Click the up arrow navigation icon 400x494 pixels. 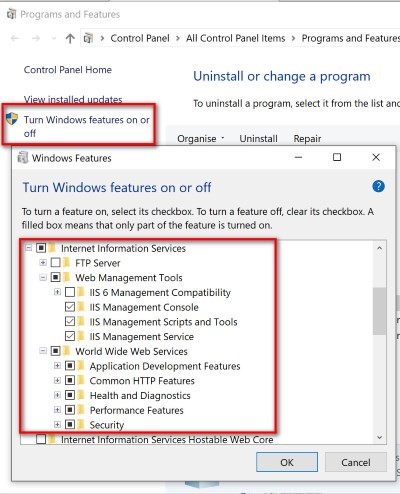coord(70,39)
